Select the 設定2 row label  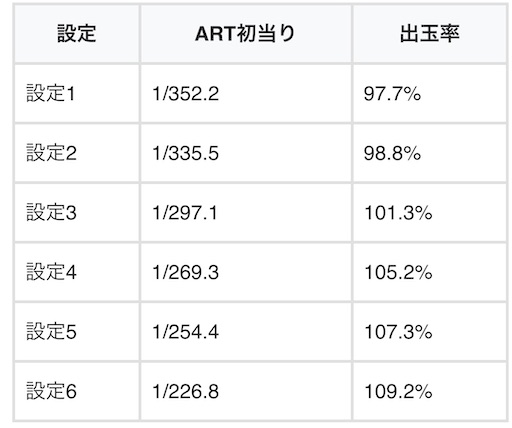click(51, 153)
